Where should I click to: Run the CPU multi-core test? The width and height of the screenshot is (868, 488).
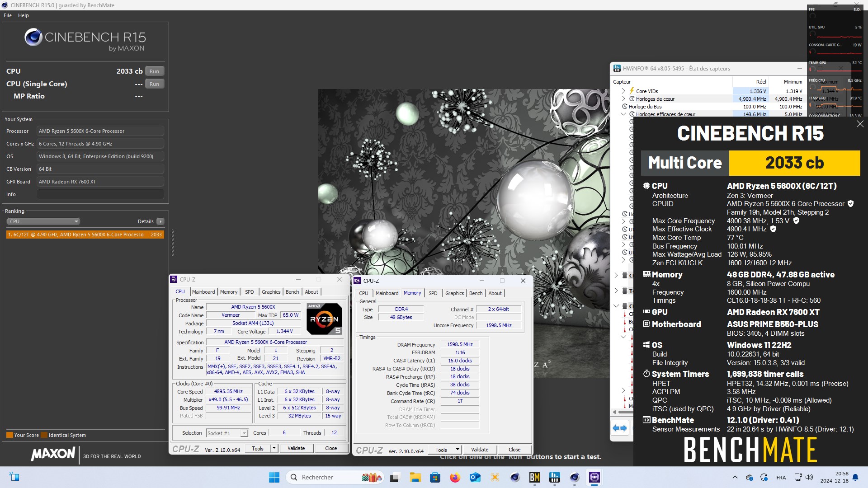pyautogui.click(x=155, y=71)
